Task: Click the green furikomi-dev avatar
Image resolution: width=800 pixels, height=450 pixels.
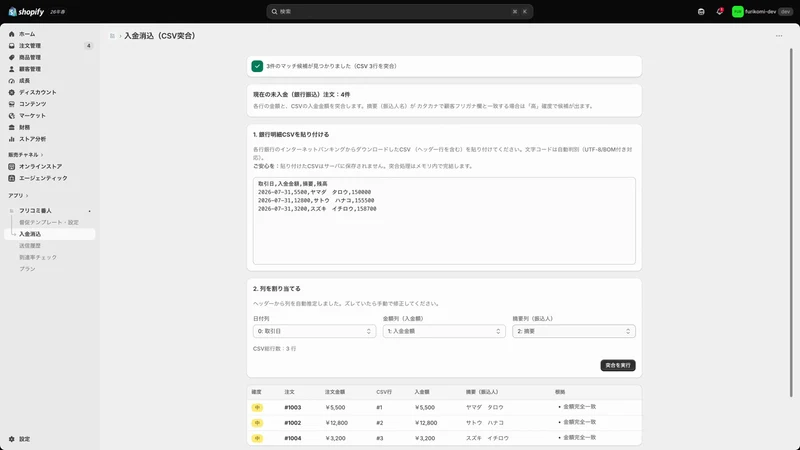Action: 737,12
